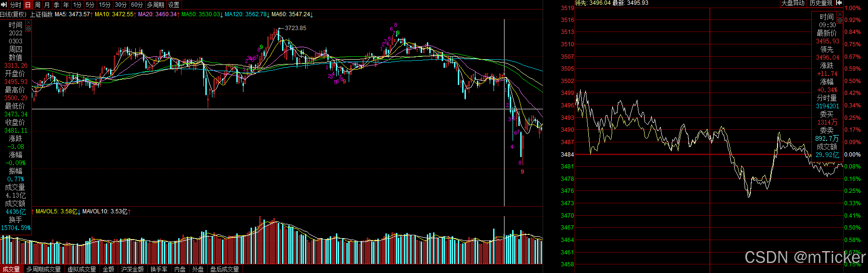This screenshot has height=273, width=868.
Task: Click the 3484 baseline price axis label
Action: (x=567, y=155)
